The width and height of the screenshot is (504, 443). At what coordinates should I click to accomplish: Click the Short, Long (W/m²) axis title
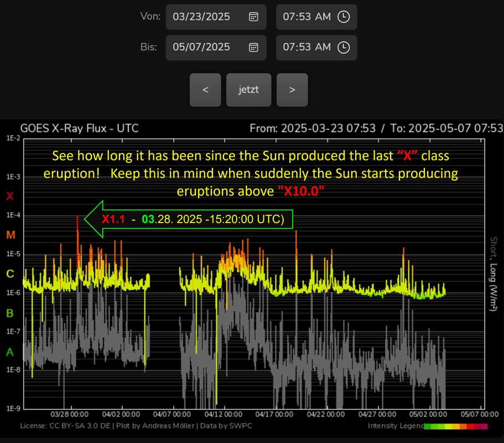493,274
